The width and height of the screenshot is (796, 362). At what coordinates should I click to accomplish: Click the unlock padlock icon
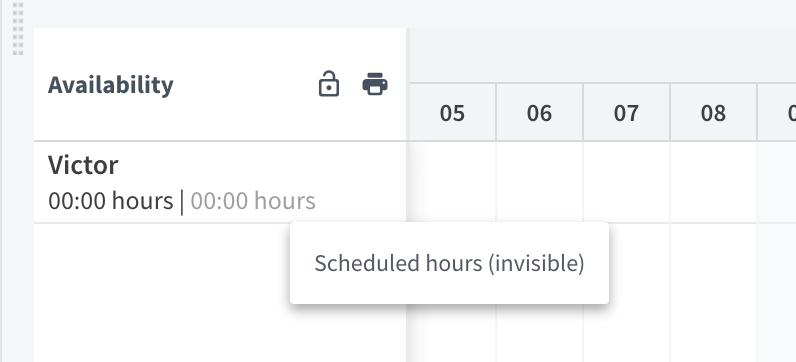(329, 84)
